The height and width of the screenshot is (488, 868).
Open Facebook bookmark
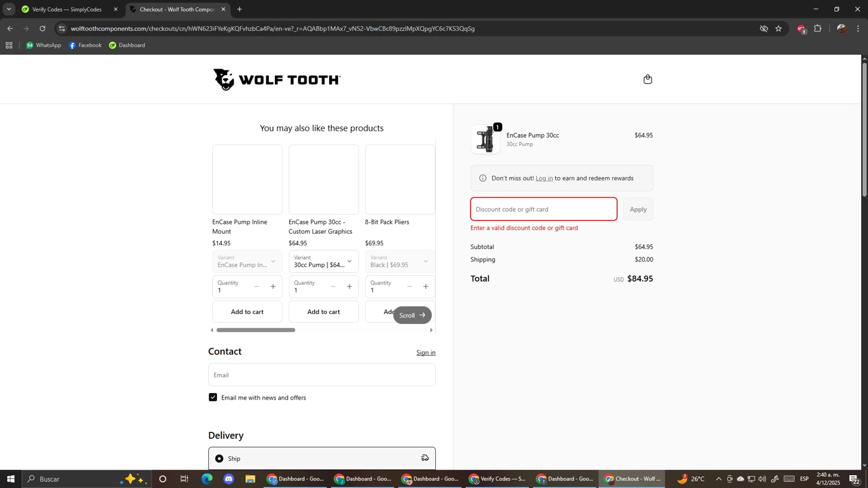coord(85,45)
